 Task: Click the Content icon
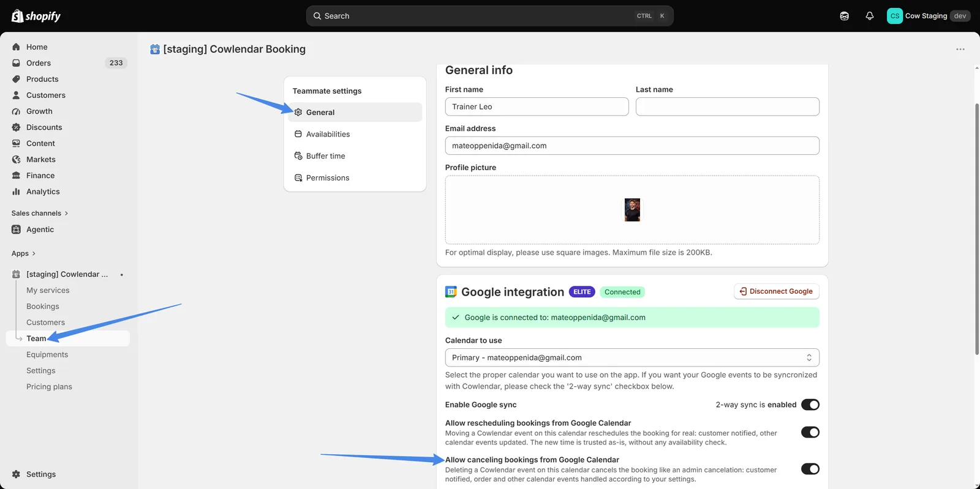[17, 143]
